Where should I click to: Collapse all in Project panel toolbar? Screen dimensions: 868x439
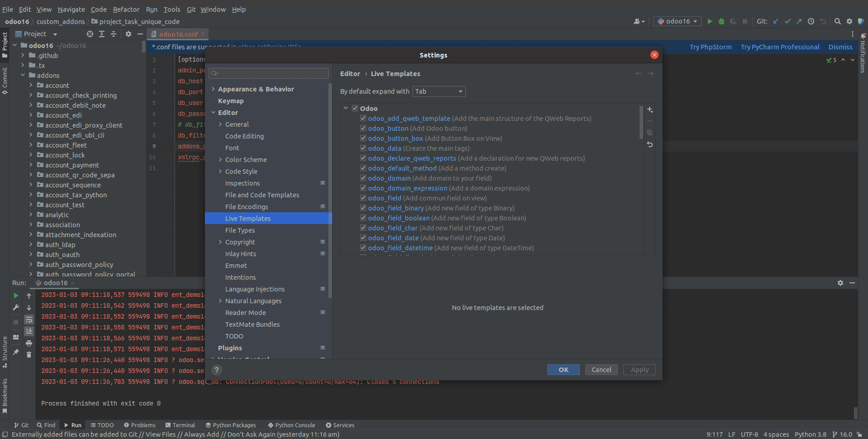114,34
